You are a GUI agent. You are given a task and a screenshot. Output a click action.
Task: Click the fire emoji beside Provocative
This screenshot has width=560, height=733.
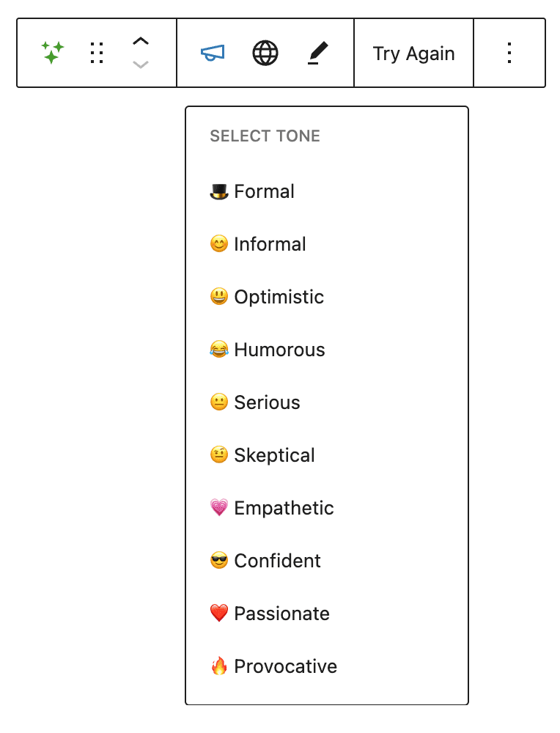pos(218,666)
